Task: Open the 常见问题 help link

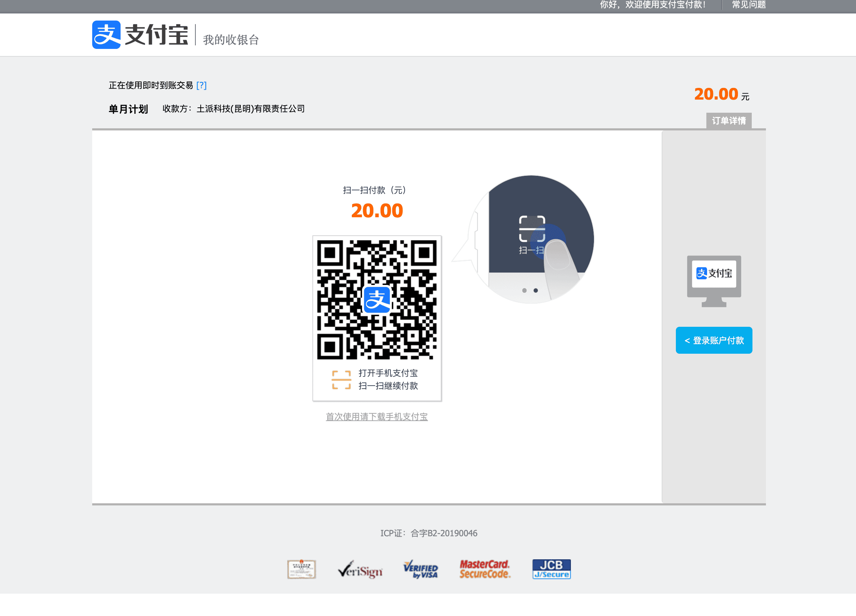Action: click(749, 5)
